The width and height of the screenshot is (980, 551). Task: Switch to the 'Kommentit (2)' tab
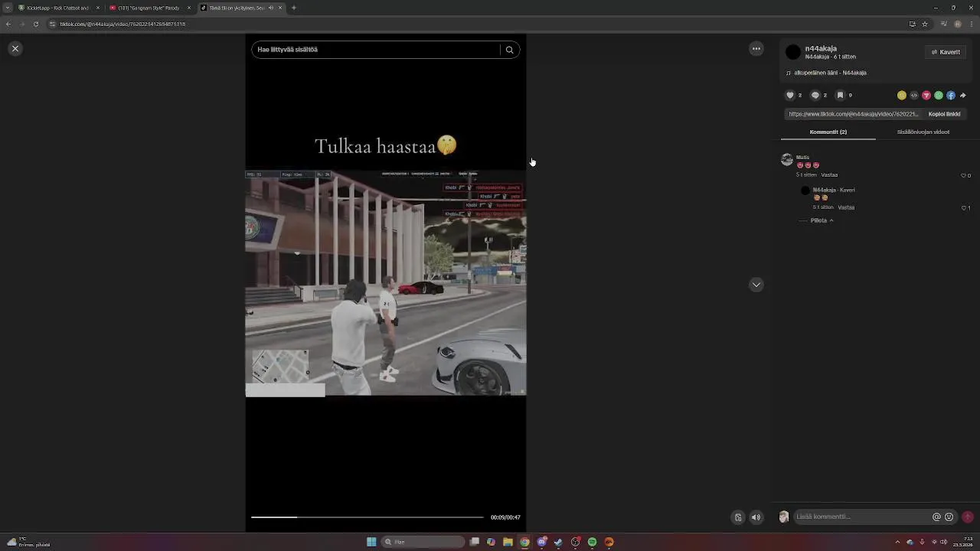[x=828, y=132]
